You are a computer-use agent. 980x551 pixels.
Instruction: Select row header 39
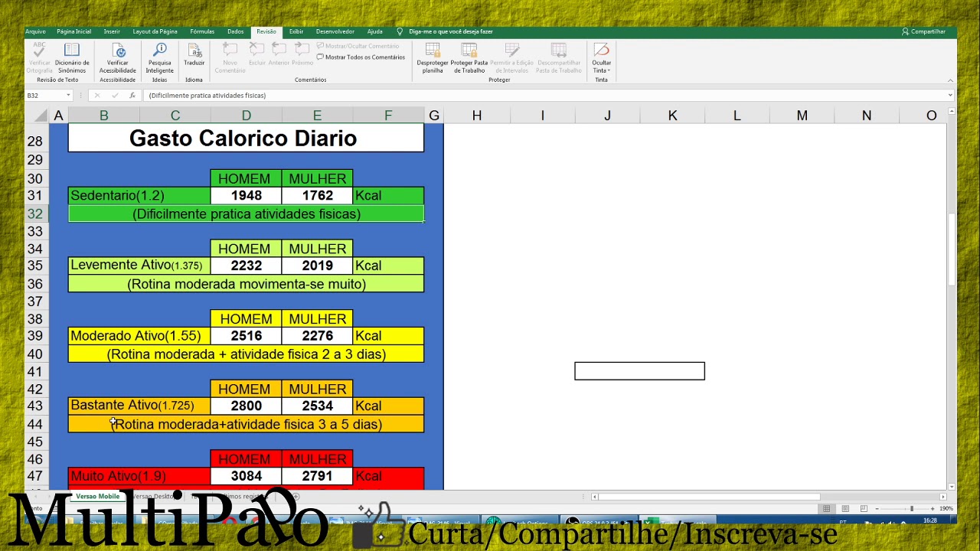tap(35, 336)
